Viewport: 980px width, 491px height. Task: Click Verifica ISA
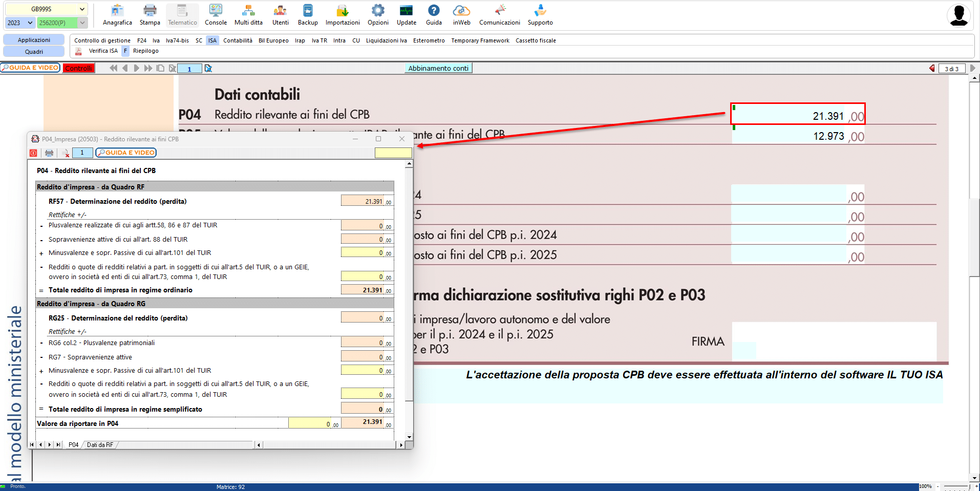point(103,51)
